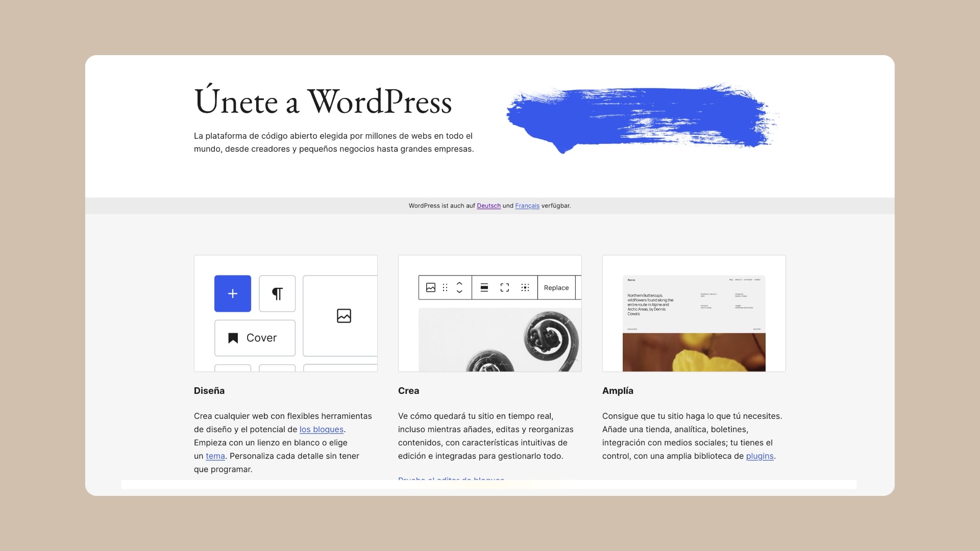Click the Cover block button
This screenshot has width=980, height=551.
point(255,338)
